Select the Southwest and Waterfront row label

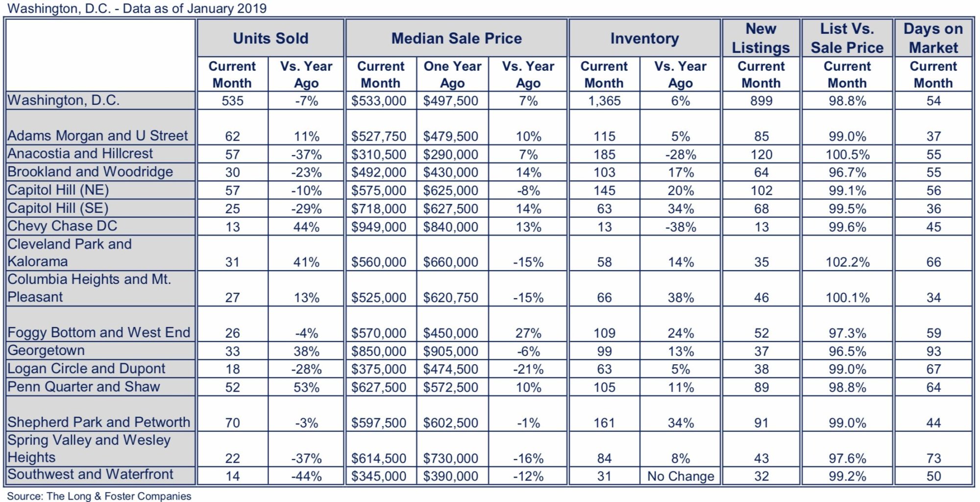[91, 475]
